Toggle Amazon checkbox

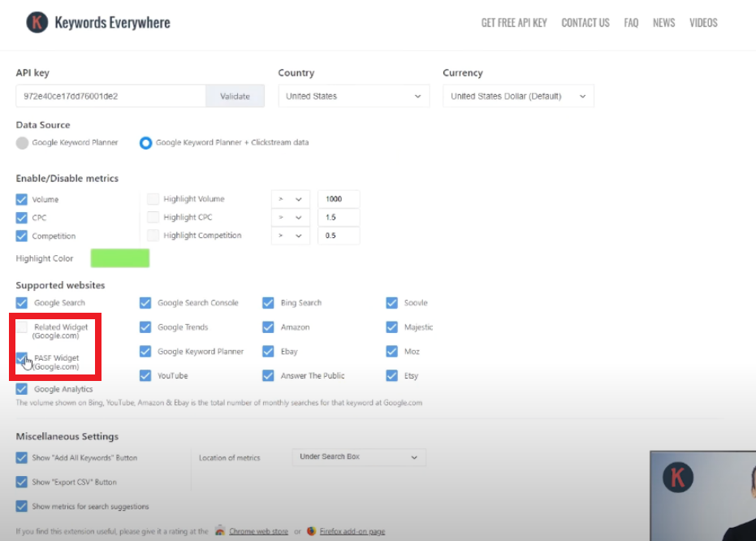[x=268, y=327]
